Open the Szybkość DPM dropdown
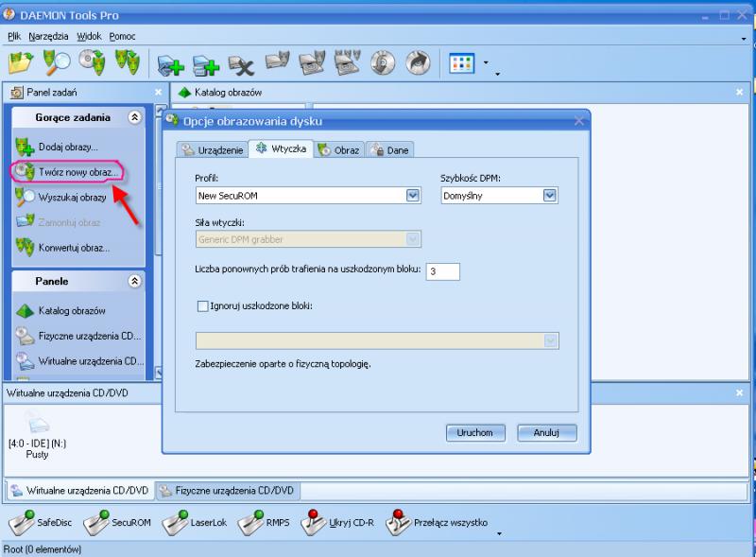756x557 pixels. (550, 196)
